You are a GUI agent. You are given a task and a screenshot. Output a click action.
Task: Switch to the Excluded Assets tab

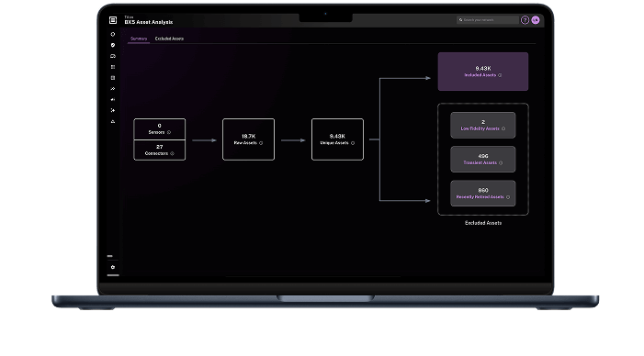(169, 39)
